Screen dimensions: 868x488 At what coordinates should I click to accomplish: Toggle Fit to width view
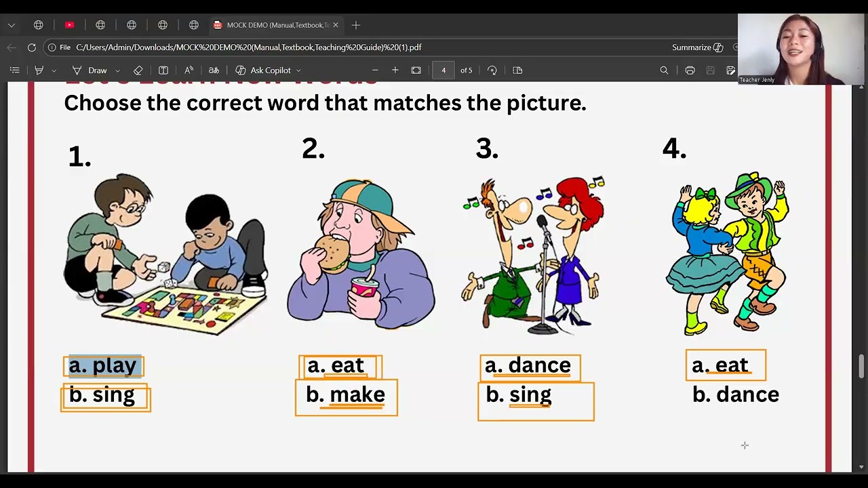coord(416,70)
